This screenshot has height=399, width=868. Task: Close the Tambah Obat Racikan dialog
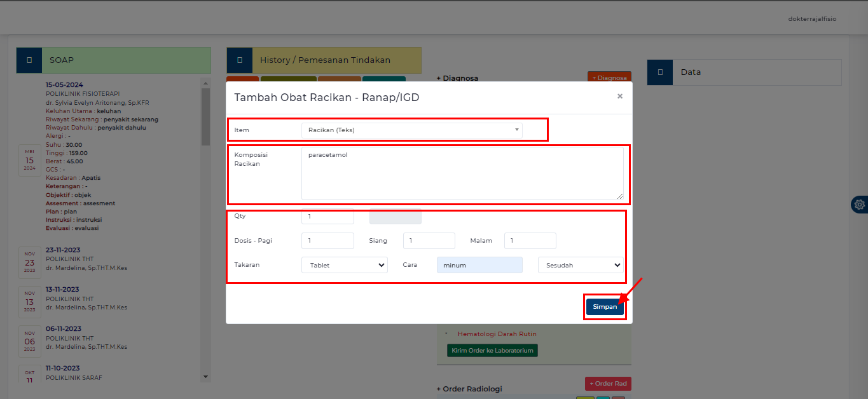(x=619, y=97)
